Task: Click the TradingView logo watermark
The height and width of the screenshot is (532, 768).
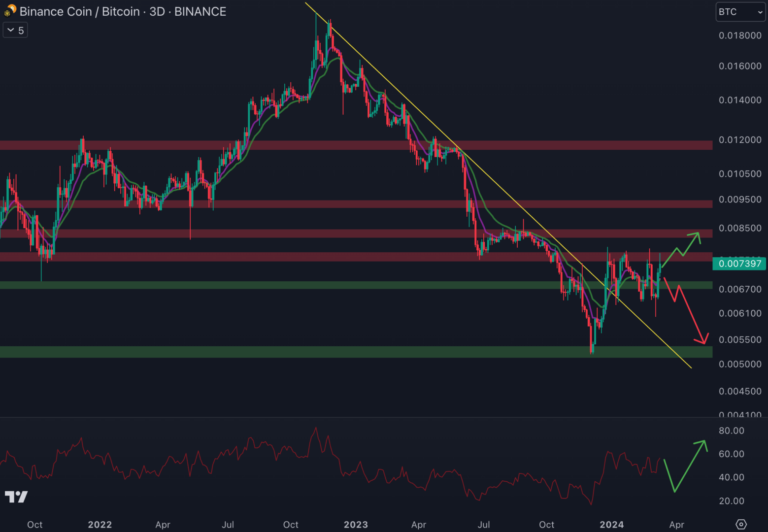Action: 16,497
